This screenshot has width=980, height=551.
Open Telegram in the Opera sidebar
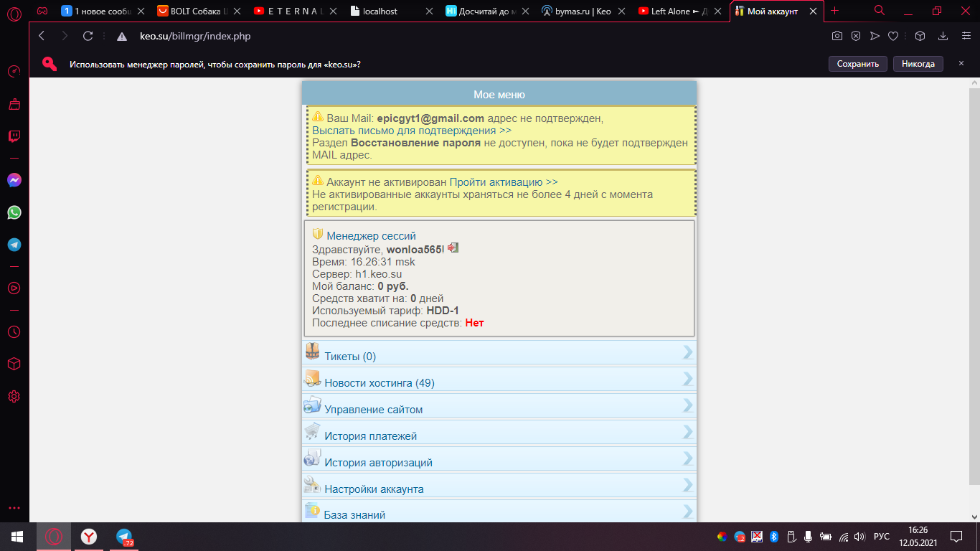click(14, 245)
